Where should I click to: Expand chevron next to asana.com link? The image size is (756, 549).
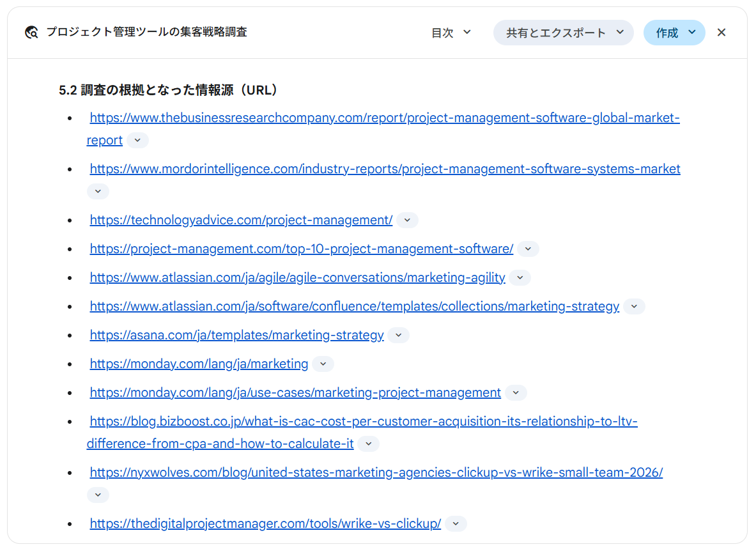click(x=399, y=336)
